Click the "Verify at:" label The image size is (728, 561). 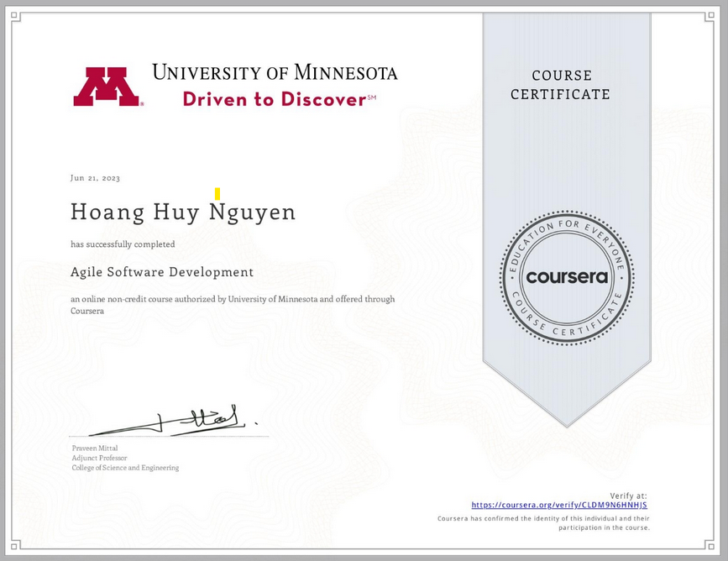[x=628, y=496]
